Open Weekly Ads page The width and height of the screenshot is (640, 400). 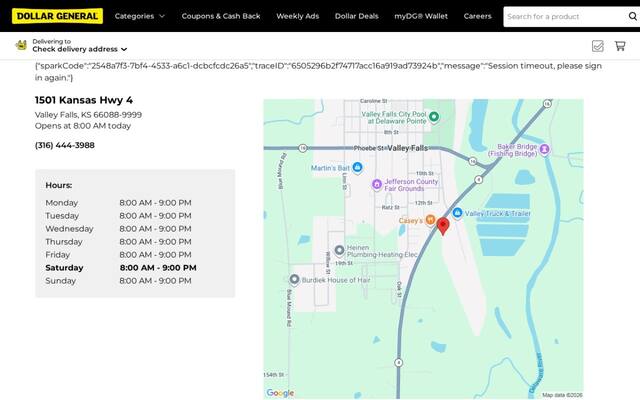298,16
